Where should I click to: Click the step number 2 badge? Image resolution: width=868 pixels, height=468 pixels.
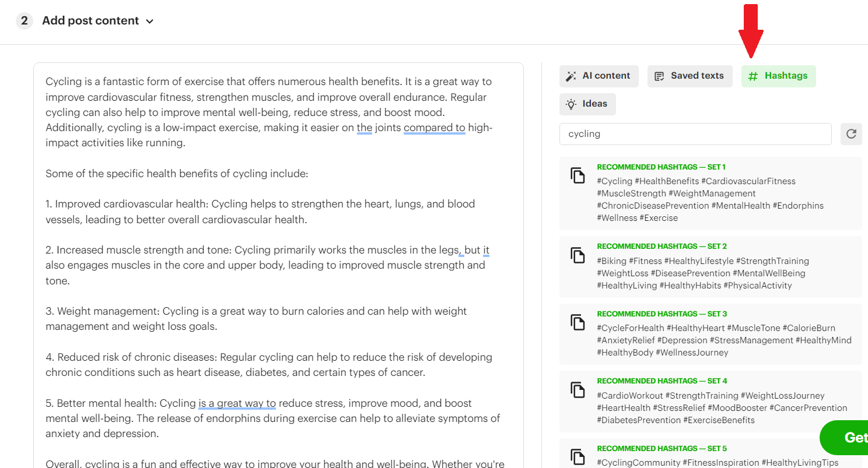click(x=24, y=21)
